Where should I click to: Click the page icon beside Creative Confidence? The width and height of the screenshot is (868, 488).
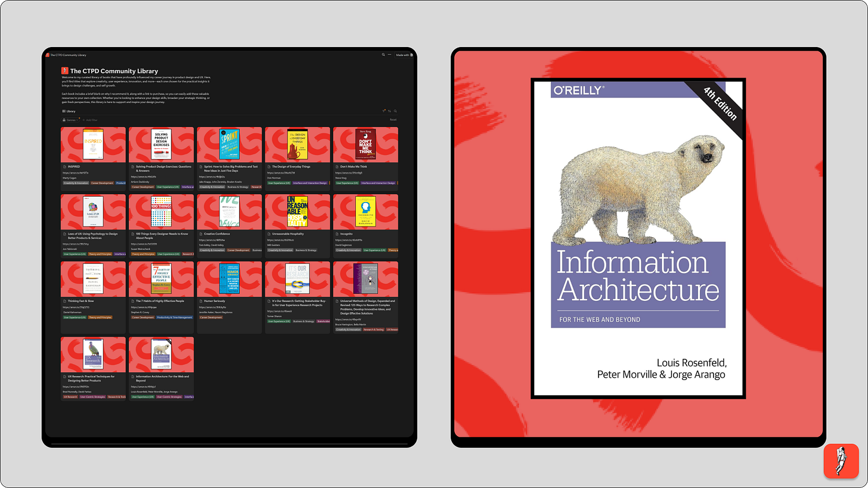201,234
